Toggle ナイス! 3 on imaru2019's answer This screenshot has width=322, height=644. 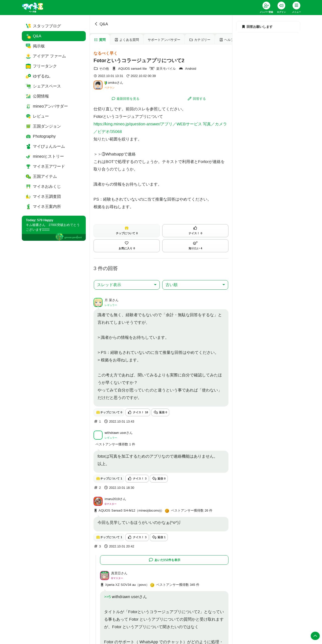[137, 537]
